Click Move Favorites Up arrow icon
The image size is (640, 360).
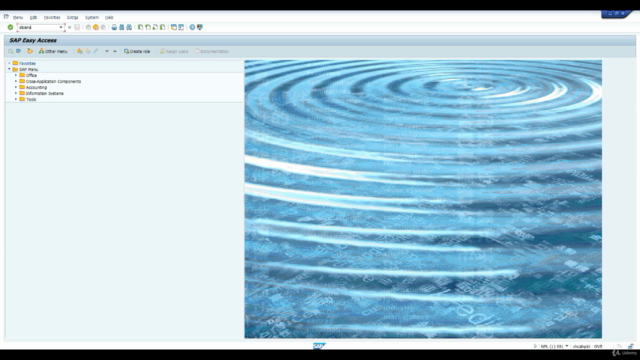click(115, 51)
